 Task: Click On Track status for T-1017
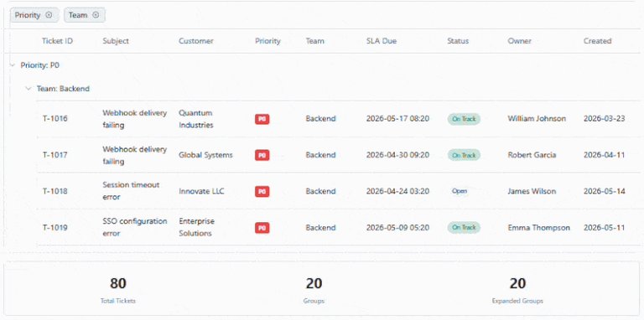coord(464,155)
